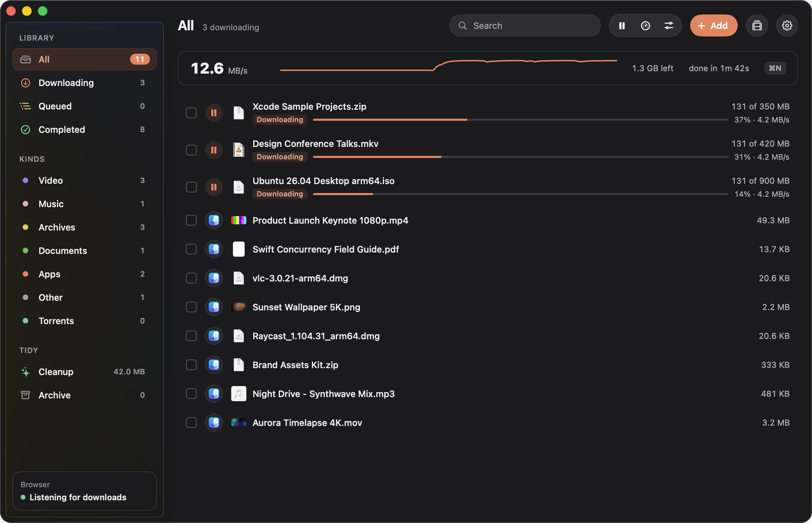Tick checkbox for Xcode Sample Projects.zip
The width and height of the screenshot is (812, 523).
coord(191,113)
